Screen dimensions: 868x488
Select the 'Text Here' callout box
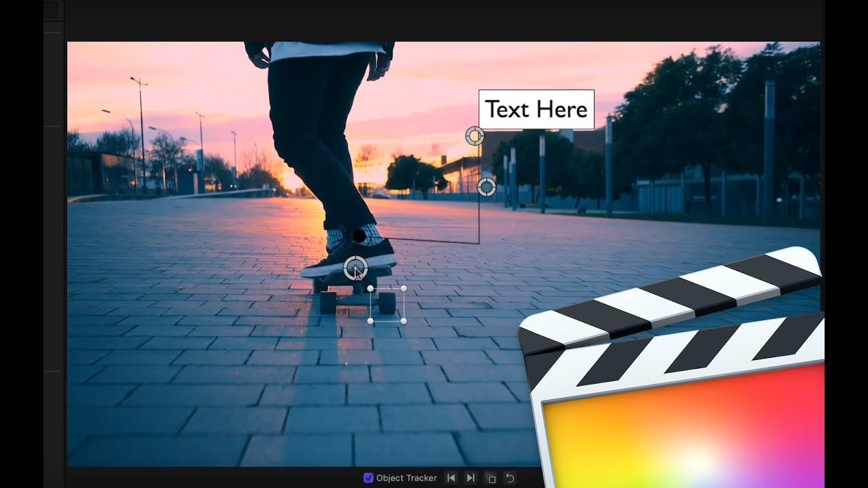tap(536, 109)
